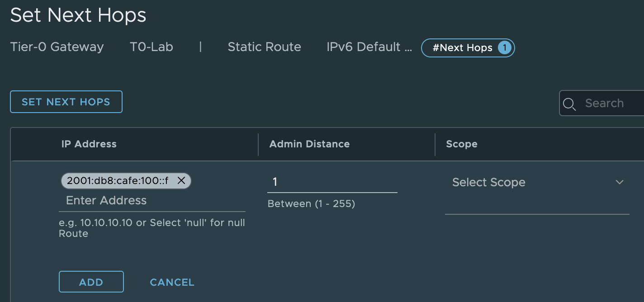Remove the 2001:db8:cafe:100::f address chip
The image size is (644, 302).
point(181,181)
